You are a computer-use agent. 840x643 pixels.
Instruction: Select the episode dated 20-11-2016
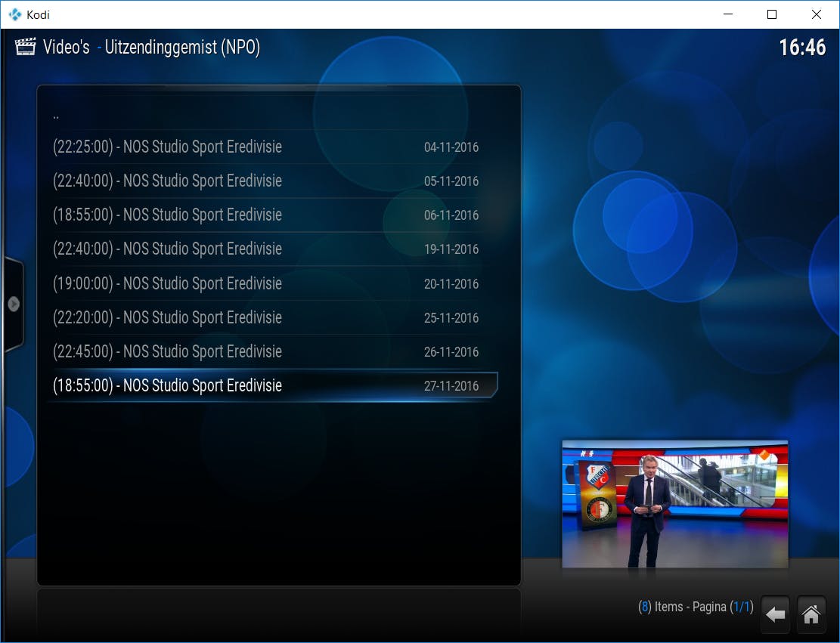[273, 283]
